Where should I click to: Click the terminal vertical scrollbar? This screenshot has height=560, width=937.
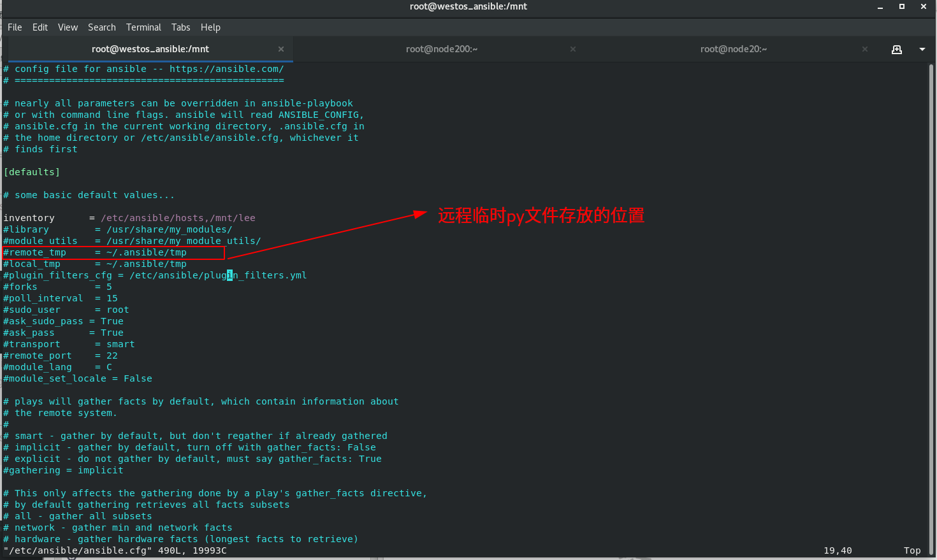click(x=931, y=309)
